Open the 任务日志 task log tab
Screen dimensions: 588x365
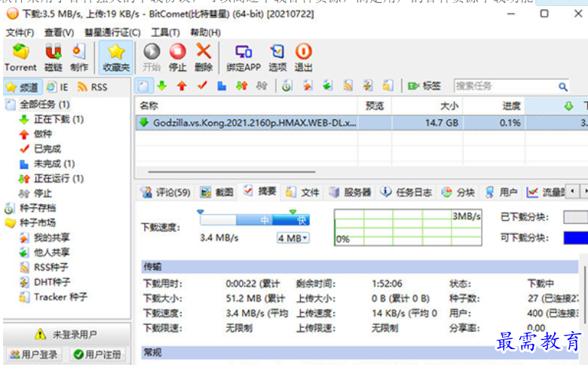[x=406, y=192]
